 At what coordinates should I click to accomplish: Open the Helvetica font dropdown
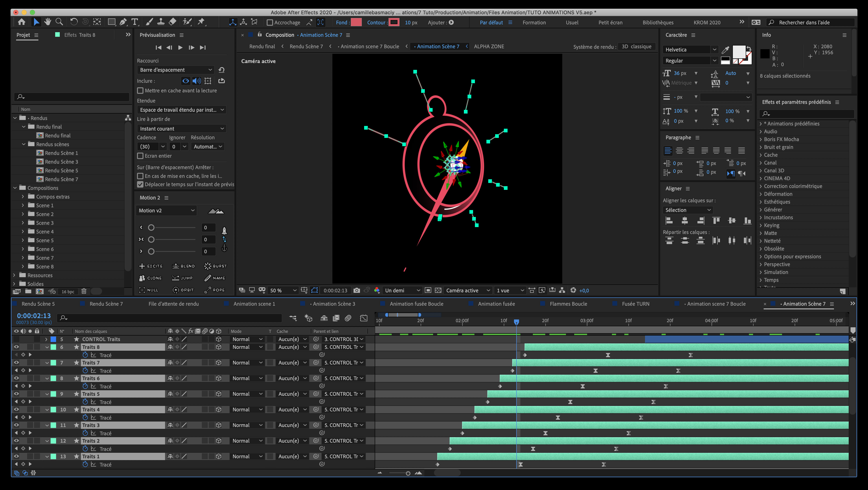691,50
